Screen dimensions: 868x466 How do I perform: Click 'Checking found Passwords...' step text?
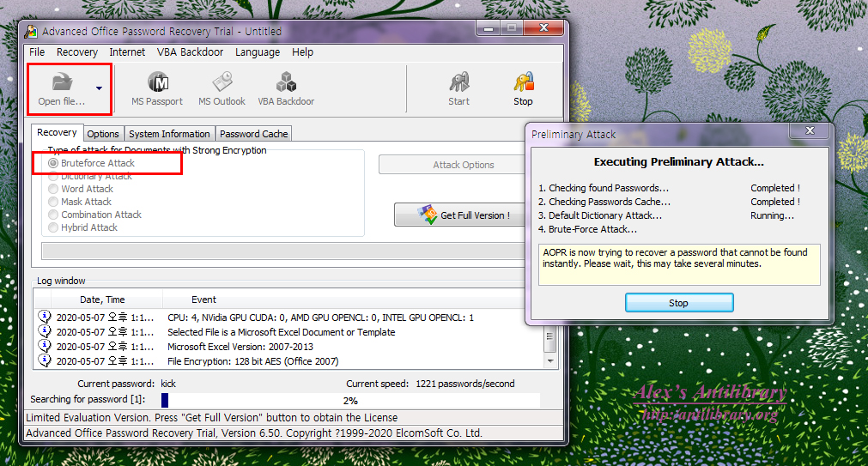pyautogui.click(x=604, y=188)
